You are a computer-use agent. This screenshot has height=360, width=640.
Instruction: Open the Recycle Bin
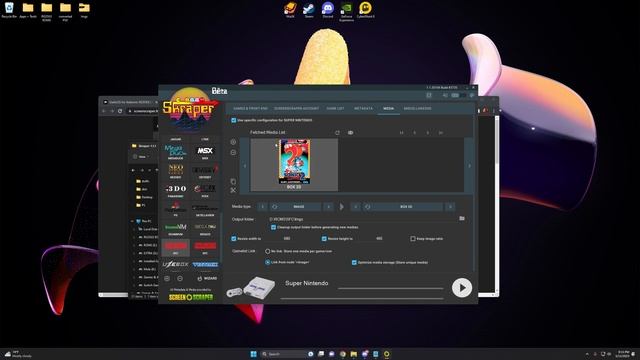coord(9,10)
